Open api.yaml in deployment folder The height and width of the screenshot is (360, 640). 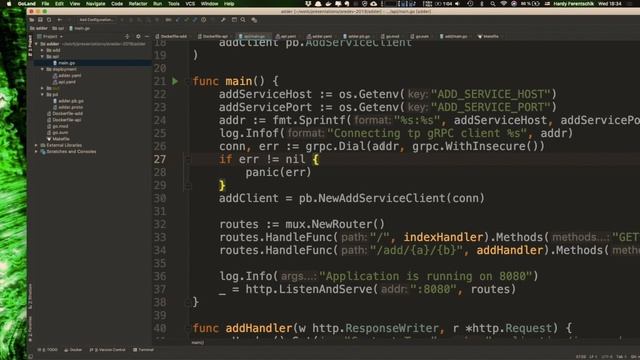click(x=64, y=82)
